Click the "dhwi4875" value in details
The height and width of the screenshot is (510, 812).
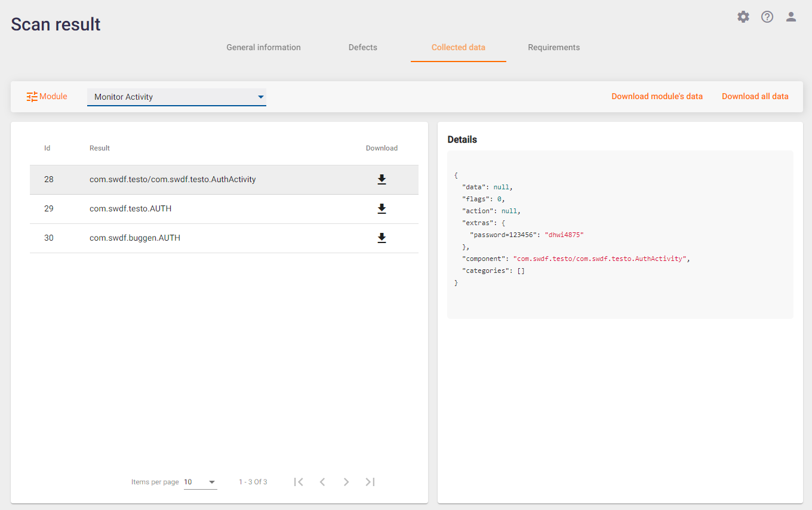coord(564,235)
